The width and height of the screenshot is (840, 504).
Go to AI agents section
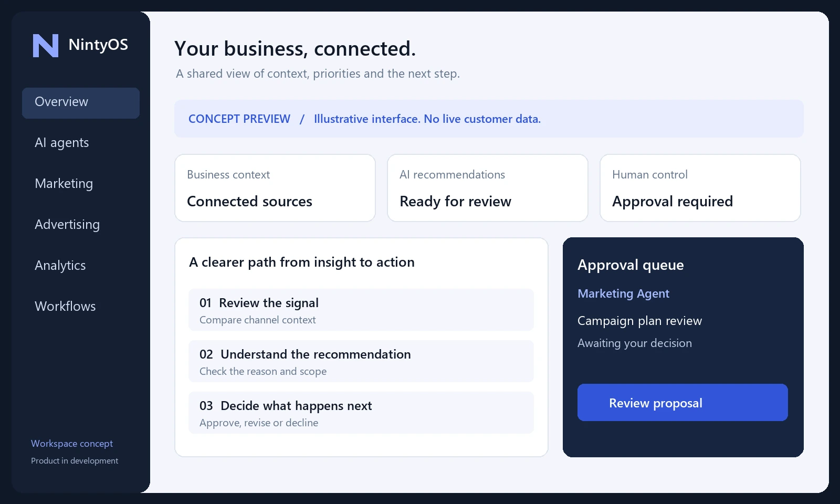coord(62,143)
